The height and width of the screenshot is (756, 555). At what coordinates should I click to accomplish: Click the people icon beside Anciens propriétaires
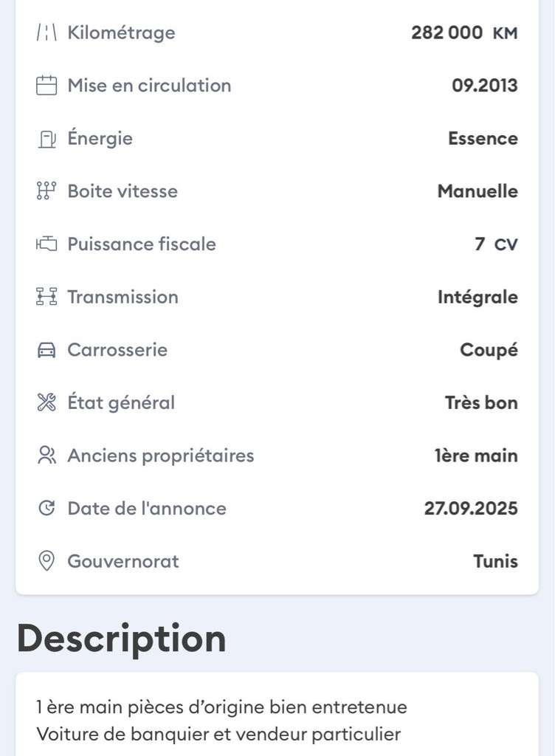46,456
